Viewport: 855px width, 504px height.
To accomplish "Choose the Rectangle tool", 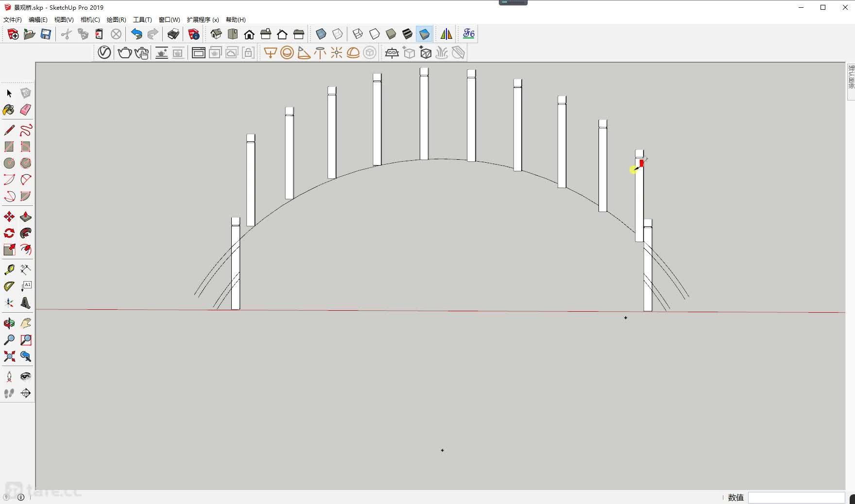I will (x=9, y=147).
